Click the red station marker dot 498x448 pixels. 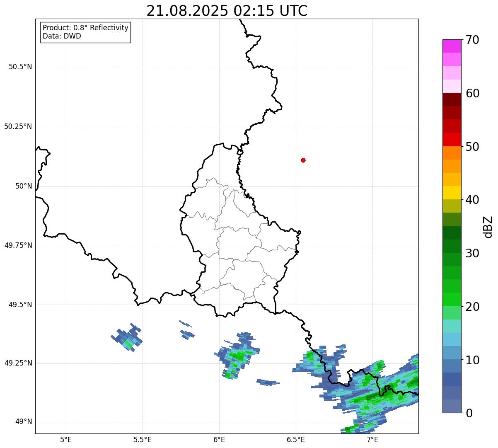coord(303,160)
